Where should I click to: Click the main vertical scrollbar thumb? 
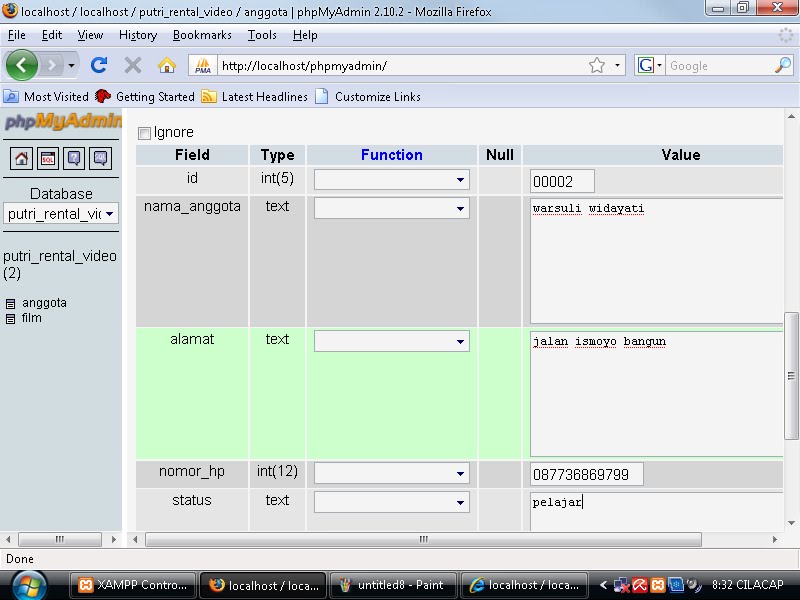coord(791,376)
